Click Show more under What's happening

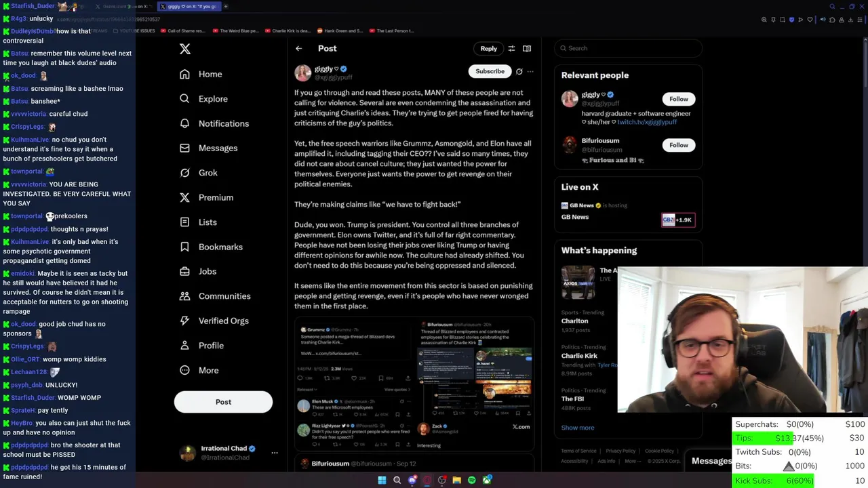click(578, 428)
